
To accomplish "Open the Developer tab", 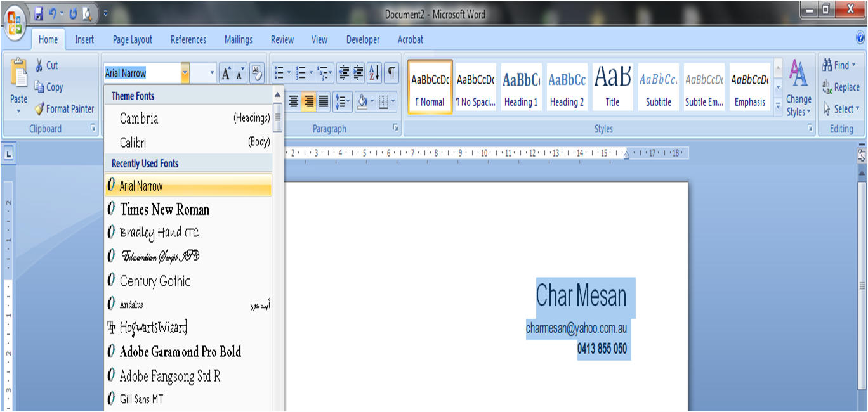I will [x=363, y=39].
